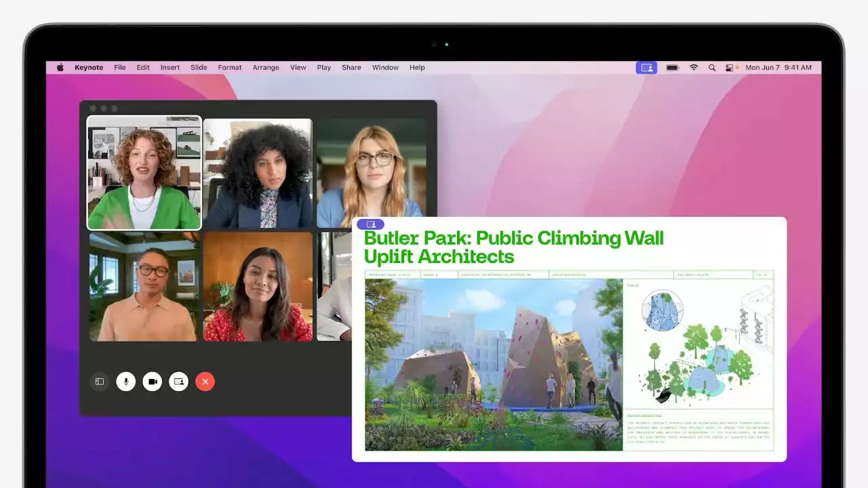Check the battery status icon
The image size is (868, 488).
pyautogui.click(x=672, y=68)
